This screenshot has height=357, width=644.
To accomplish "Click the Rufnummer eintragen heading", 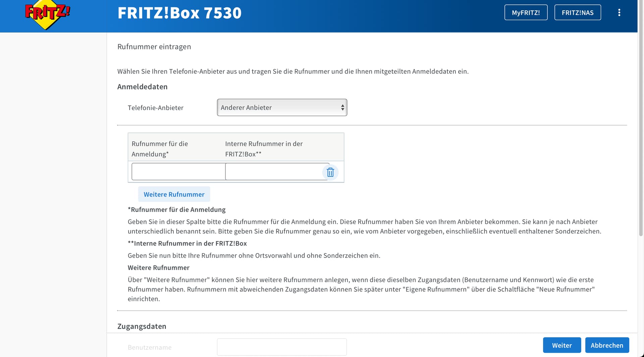I will coord(154,47).
